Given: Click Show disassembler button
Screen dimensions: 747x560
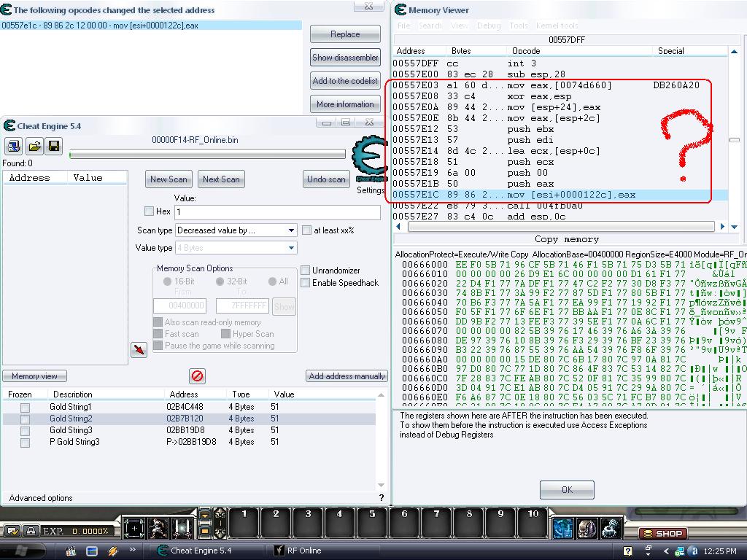Looking at the screenshot, I should (345, 58).
